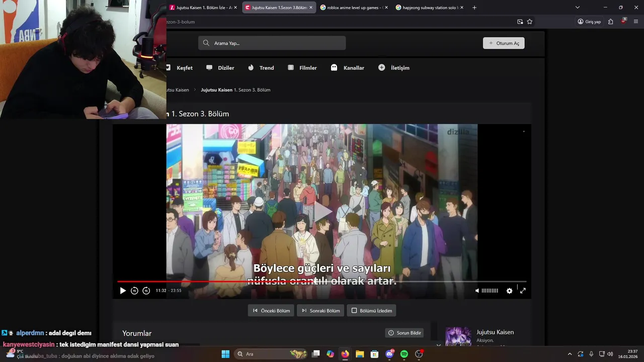Viewport: 644px width, 362px height.
Task: Close the roblox anime level up games tab
Action: tap(386, 8)
